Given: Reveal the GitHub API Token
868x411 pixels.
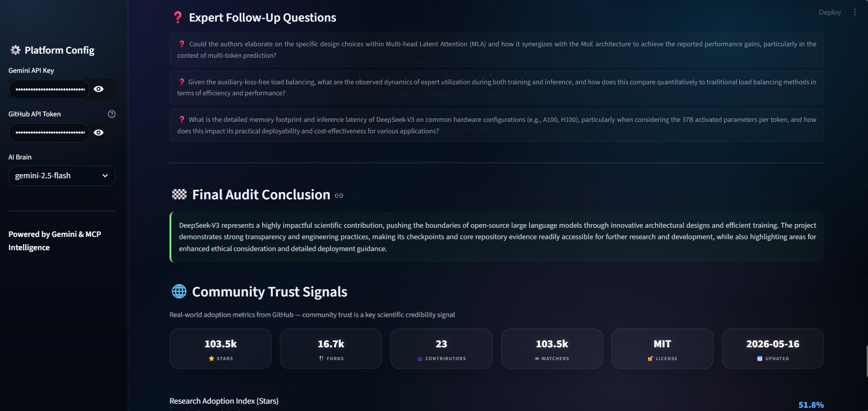Looking at the screenshot, I should pyautogui.click(x=98, y=132).
